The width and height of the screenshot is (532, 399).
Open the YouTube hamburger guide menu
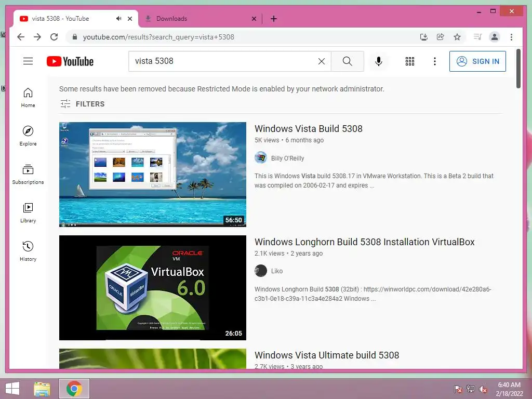[28, 61]
